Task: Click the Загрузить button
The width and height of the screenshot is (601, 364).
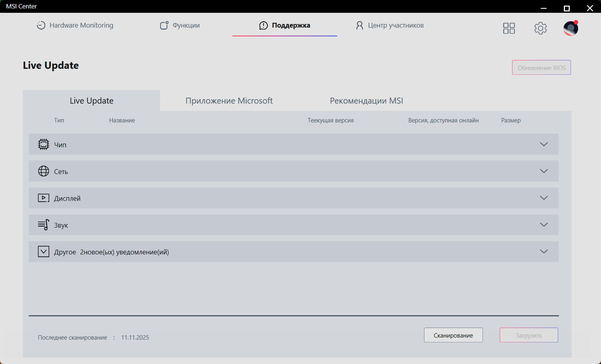Action: pos(529,335)
